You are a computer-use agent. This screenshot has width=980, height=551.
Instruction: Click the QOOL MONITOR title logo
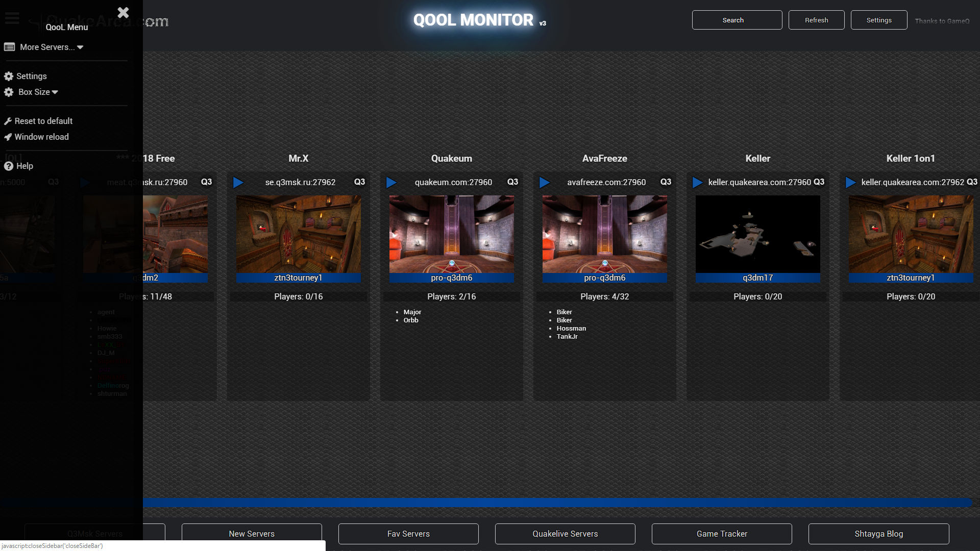tap(473, 20)
